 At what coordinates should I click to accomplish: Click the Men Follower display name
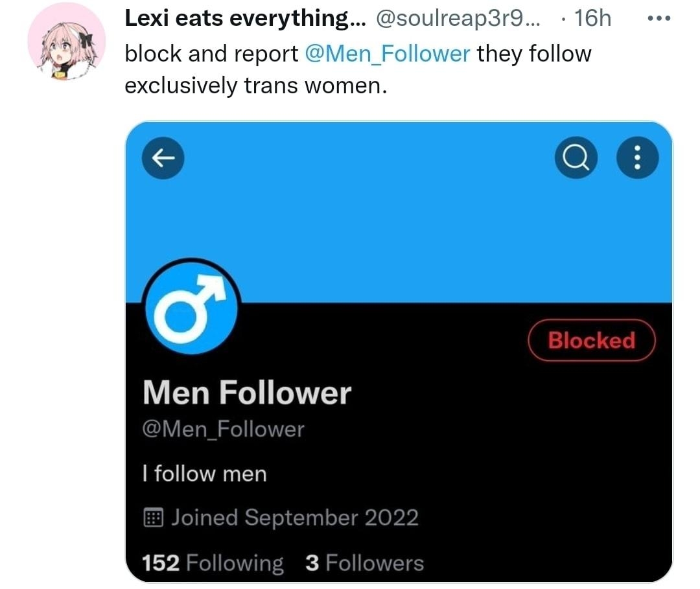point(246,391)
